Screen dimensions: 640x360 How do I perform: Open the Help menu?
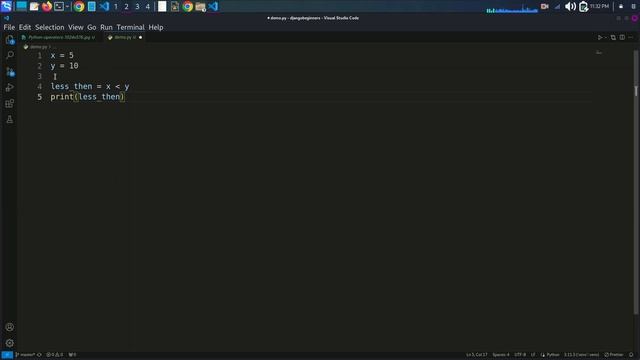tap(156, 27)
